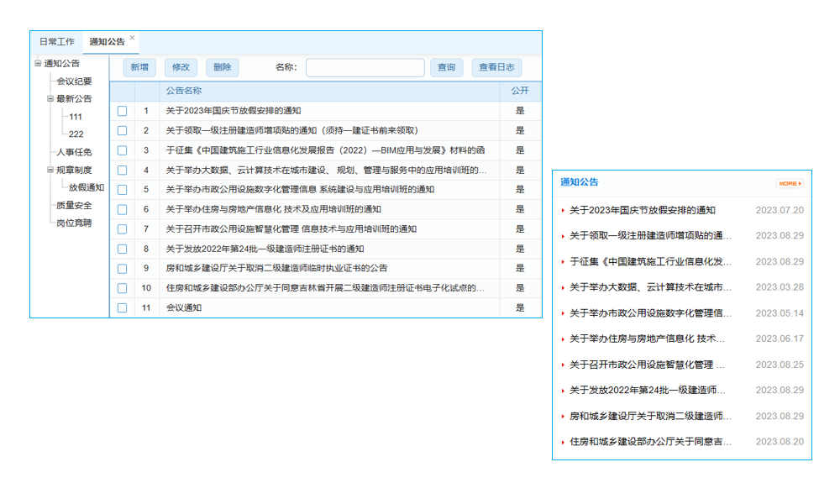Click the 新增 button to add a notice
840x504 pixels.
tap(139, 67)
